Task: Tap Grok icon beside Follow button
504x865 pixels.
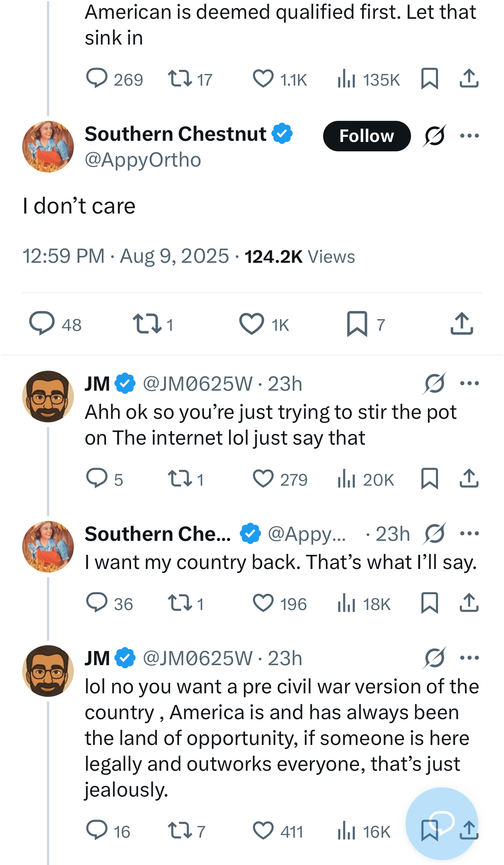Action: click(x=434, y=136)
